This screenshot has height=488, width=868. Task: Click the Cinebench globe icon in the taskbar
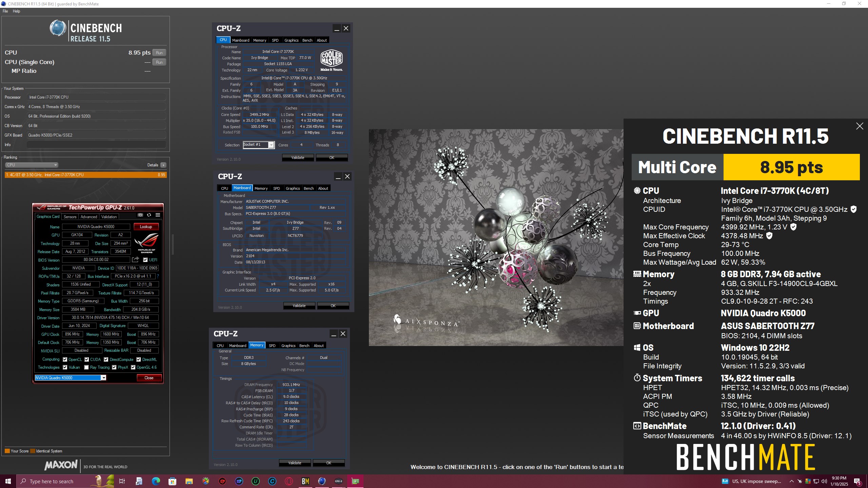[322, 481]
